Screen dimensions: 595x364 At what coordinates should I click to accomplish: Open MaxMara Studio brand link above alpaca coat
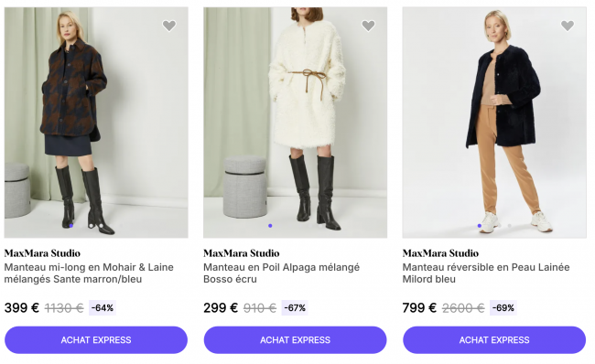click(x=242, y=253)
